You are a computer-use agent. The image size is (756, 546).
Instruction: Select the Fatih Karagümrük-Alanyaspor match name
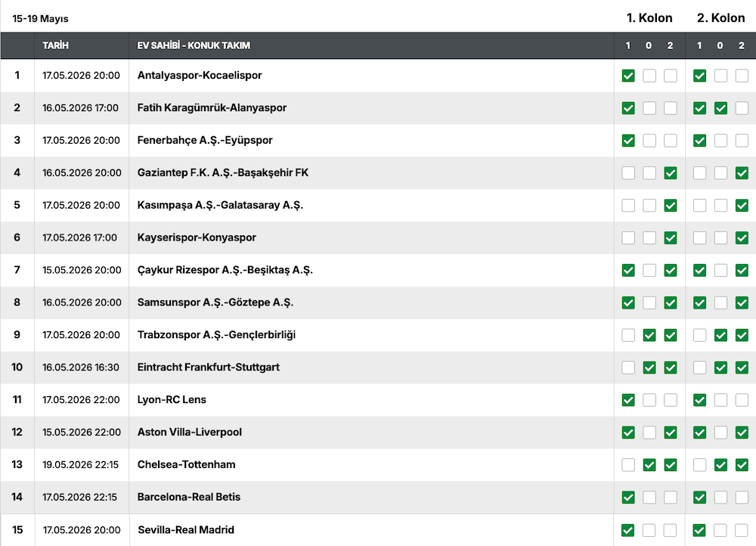coord(212,107)
